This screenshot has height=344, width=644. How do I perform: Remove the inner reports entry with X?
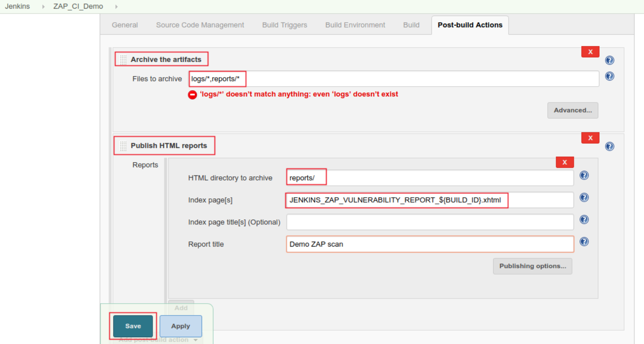coord(565,162)
